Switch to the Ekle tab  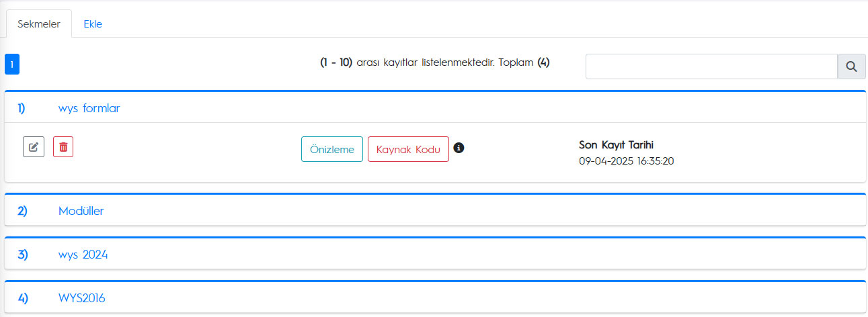pyautogui.click(x=93, y=24)
